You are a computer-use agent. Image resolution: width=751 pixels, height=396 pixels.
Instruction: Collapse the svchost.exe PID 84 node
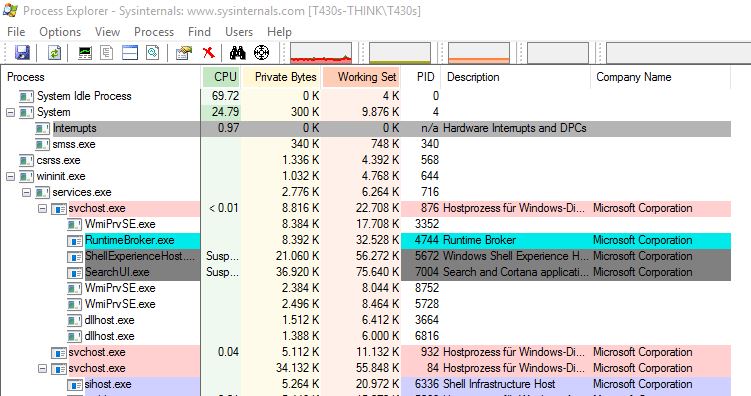click(x=43, y=368)
